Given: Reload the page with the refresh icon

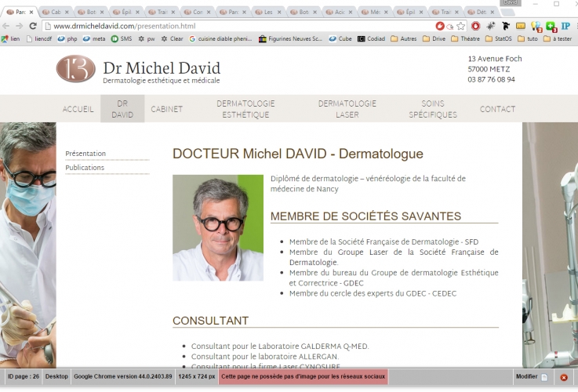Looking at the screenshot, I should (x=33, y=26).
